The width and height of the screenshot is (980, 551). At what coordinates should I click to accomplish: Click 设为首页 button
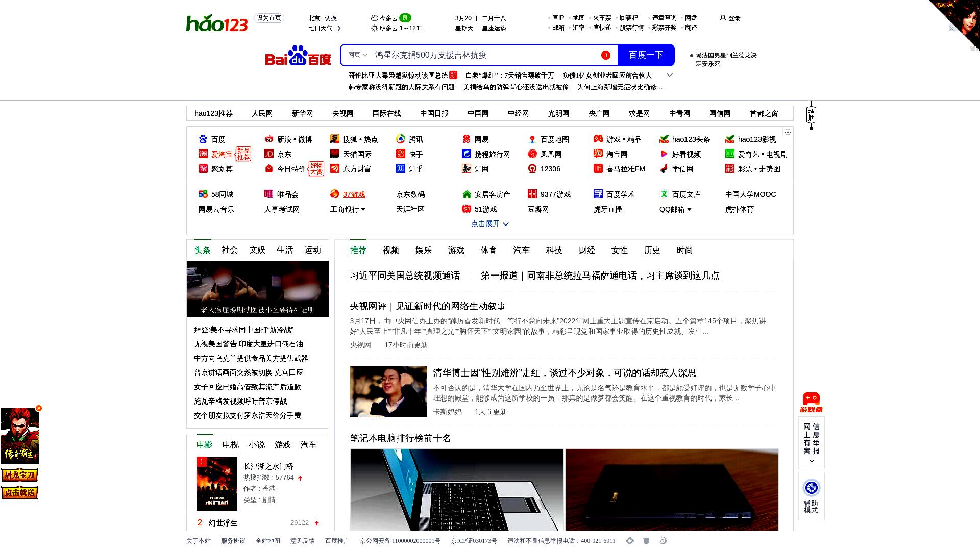tap(269, 18)
